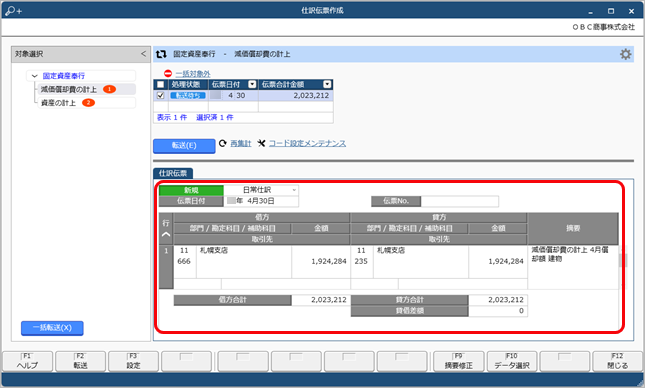Click the search plus icon in title bar

[x=13, y=11]
